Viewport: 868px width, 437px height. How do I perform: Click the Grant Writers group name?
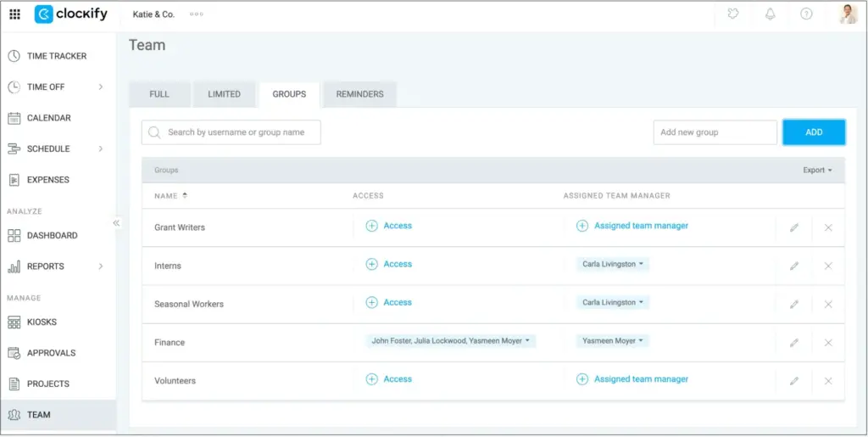coord(180,227)
